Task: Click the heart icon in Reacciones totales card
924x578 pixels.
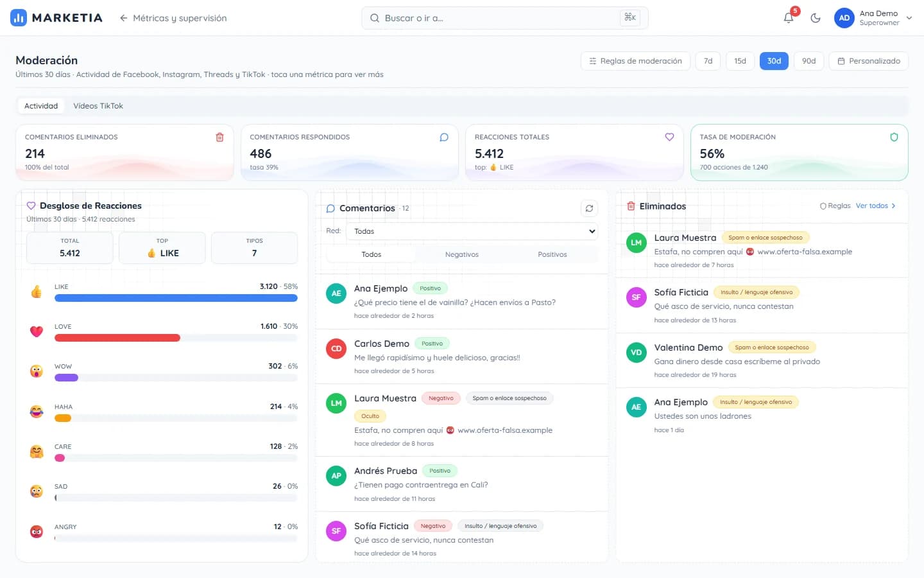Action: click(669, 137)
